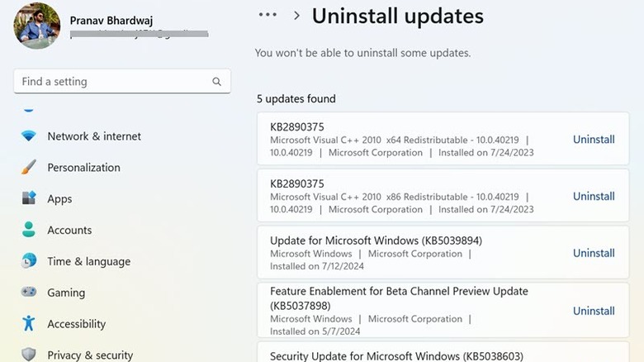Click the user profile picture
The width and height of the screenshot is (644, 362).
(x=37, y=25)
